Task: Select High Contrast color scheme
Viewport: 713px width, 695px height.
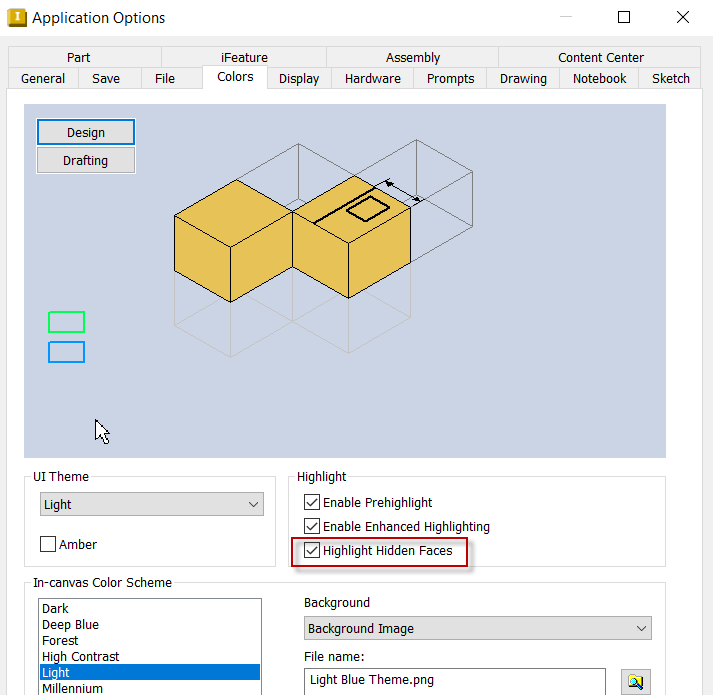Action: 150,656
